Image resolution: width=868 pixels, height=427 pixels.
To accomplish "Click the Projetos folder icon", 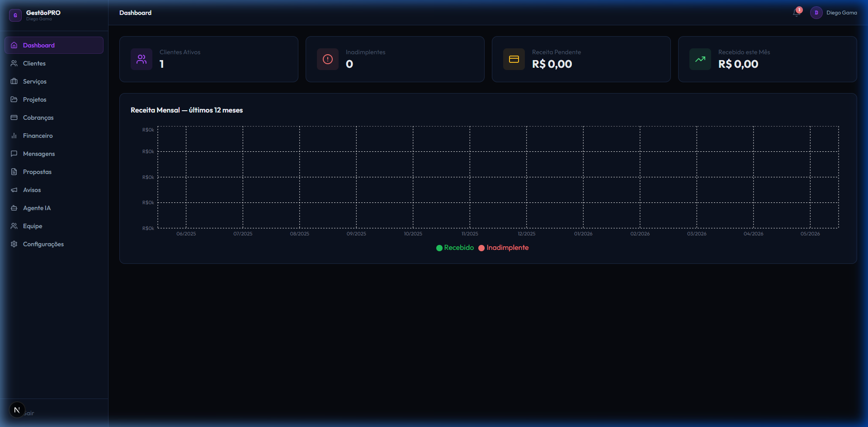I will [14, 99].
